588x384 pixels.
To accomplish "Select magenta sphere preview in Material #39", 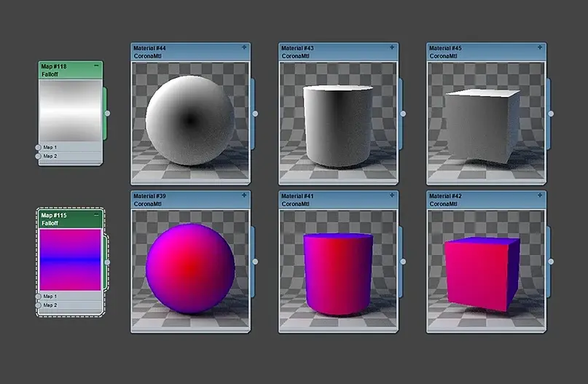I will [x=190, y=269].
